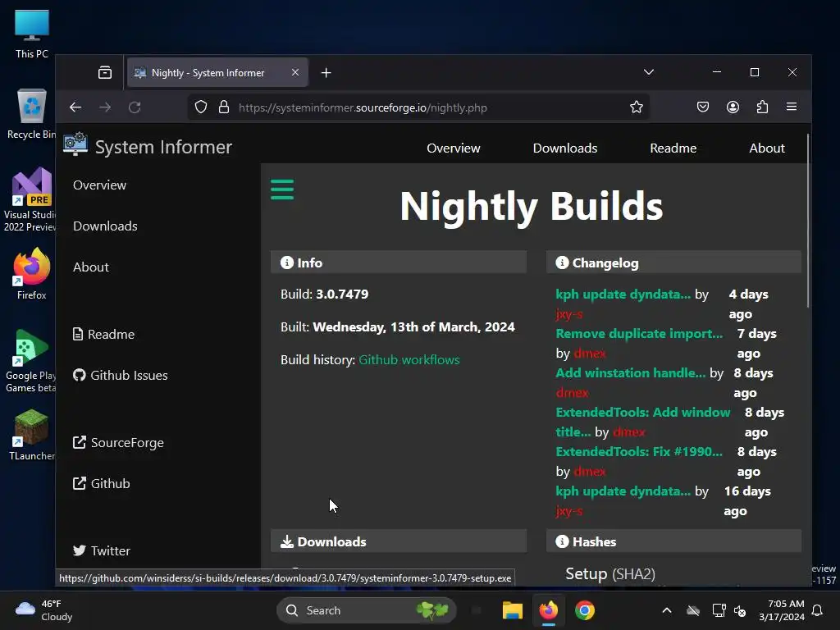Open TLauncher desktop icon
This screenshot has height=630, width=840.
[x=32, y=435]
